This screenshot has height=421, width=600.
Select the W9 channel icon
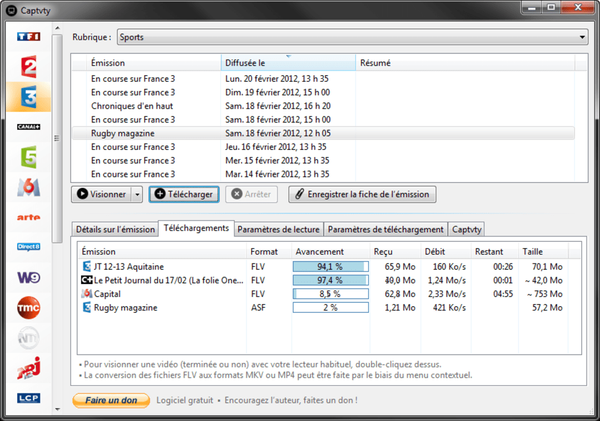[29, 277]
